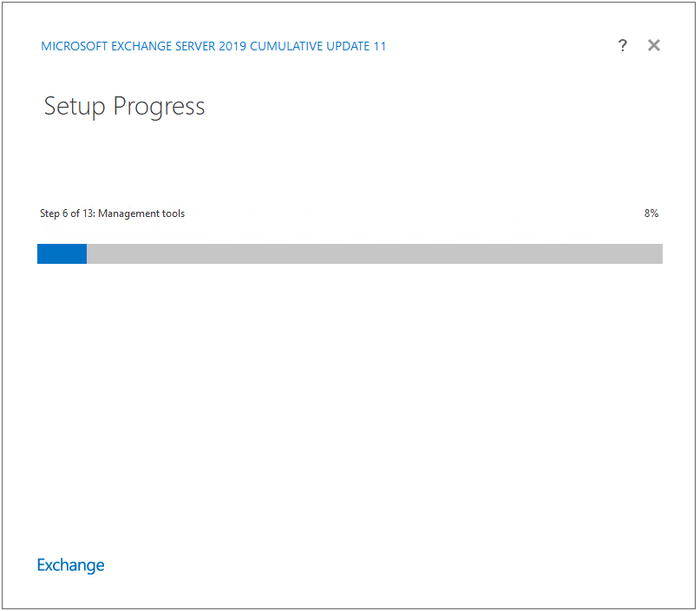
Task: Click the blue filled progress bar segment
Action: [x=62, y=253]
